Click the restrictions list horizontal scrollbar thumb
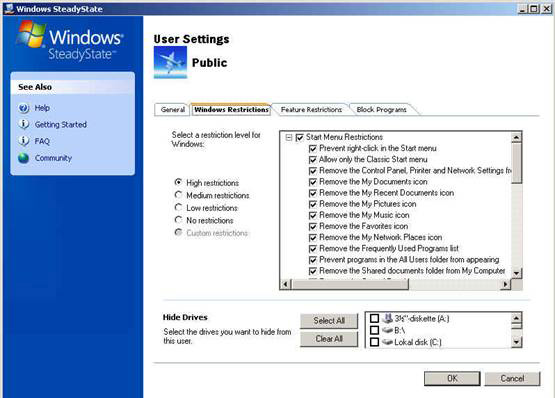555x398 pixels. 350,284
